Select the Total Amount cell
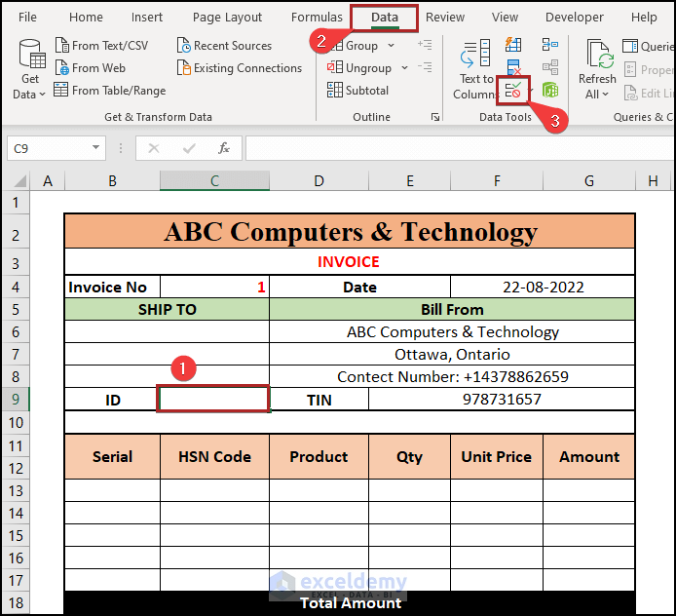This screenshot has width=676, height=616. click(350, 602)
